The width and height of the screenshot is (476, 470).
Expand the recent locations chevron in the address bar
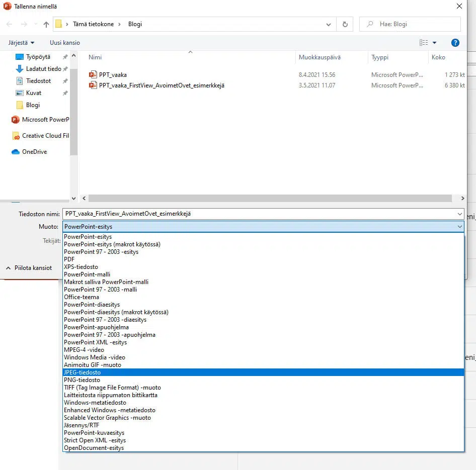(329, 25)
